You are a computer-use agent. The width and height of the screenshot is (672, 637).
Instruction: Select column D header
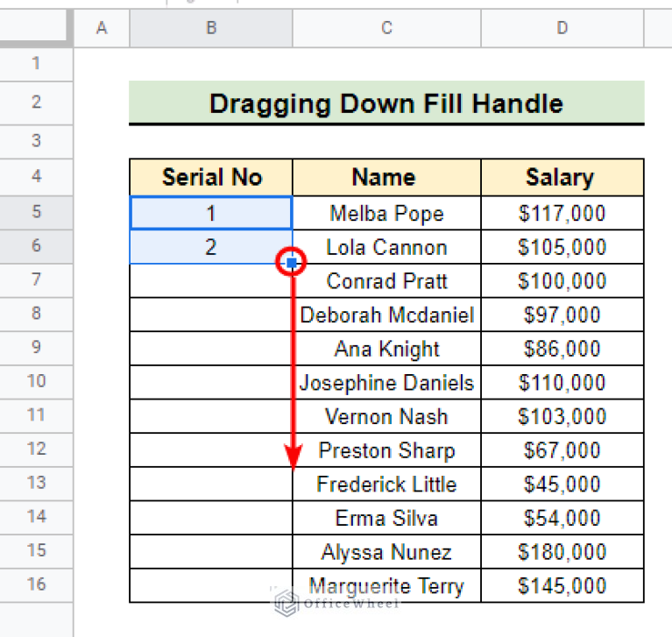point(562,29)
